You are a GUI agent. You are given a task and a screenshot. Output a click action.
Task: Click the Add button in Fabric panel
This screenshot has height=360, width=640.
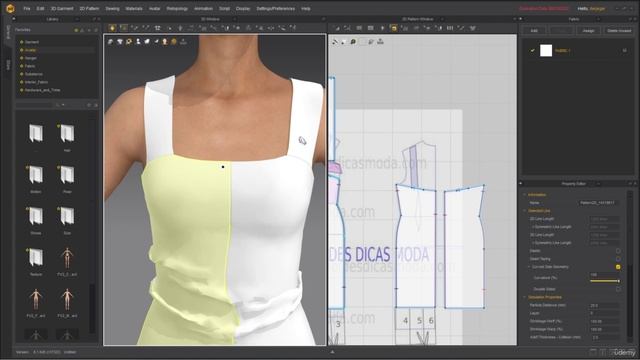(x=534, y=31)
